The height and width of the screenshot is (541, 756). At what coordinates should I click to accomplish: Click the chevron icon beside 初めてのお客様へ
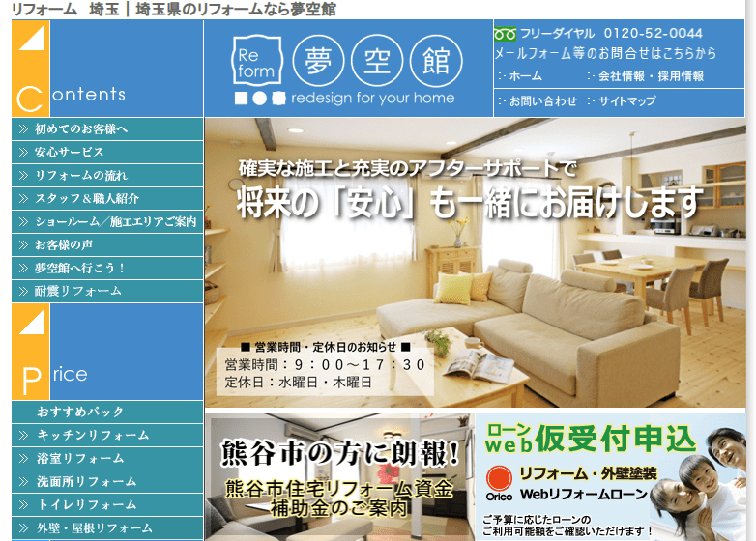pyautogui.click(x=22, y=128)
